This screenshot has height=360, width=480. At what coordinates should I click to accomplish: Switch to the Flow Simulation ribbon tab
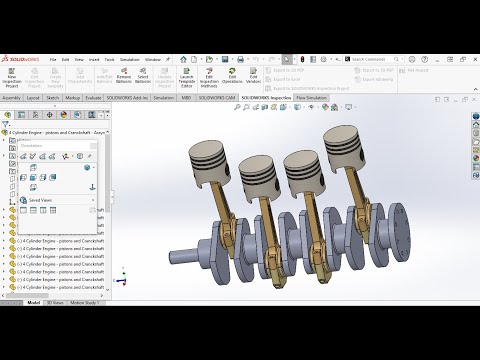311,98
